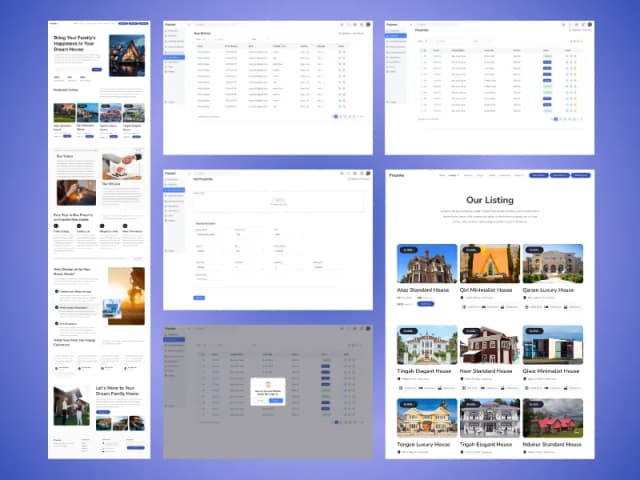Click blue button on Alaz Standard House card
640x480 pixels.
pyautogui.click(x=426, y=304)
